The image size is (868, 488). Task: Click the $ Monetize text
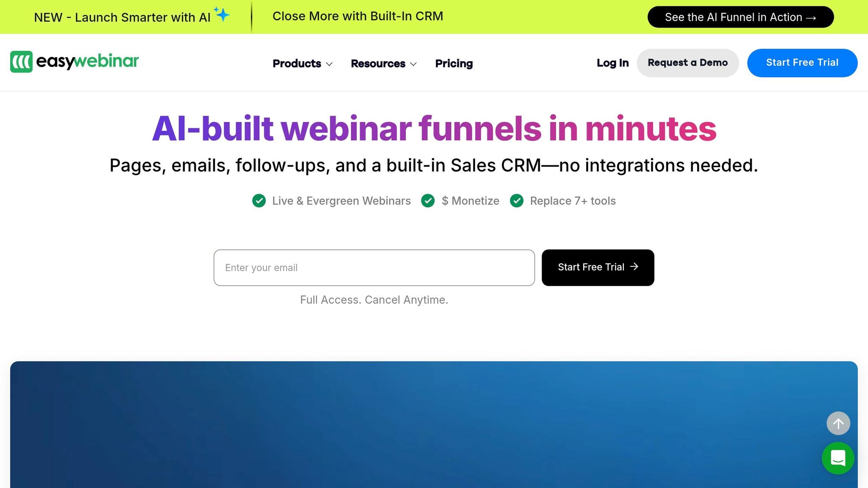(470, 201)
